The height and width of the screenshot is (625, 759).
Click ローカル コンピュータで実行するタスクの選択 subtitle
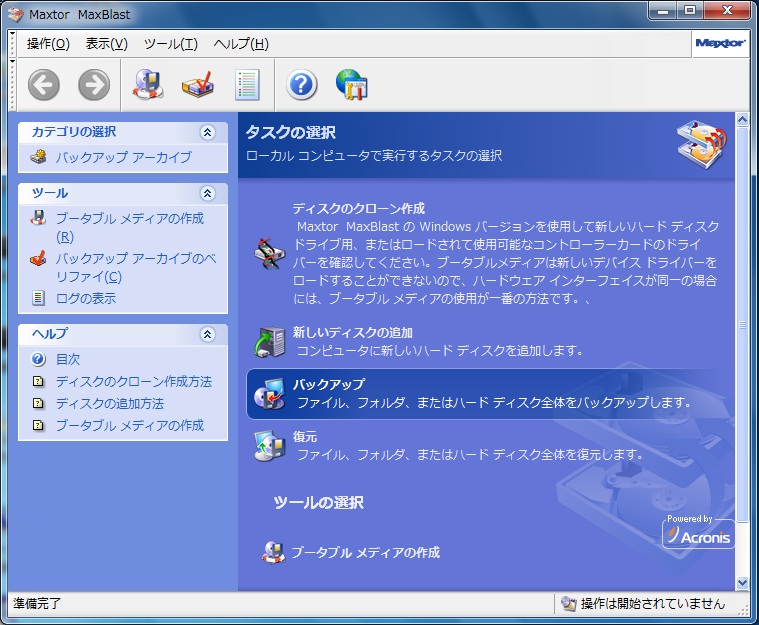tap(374, 155)
